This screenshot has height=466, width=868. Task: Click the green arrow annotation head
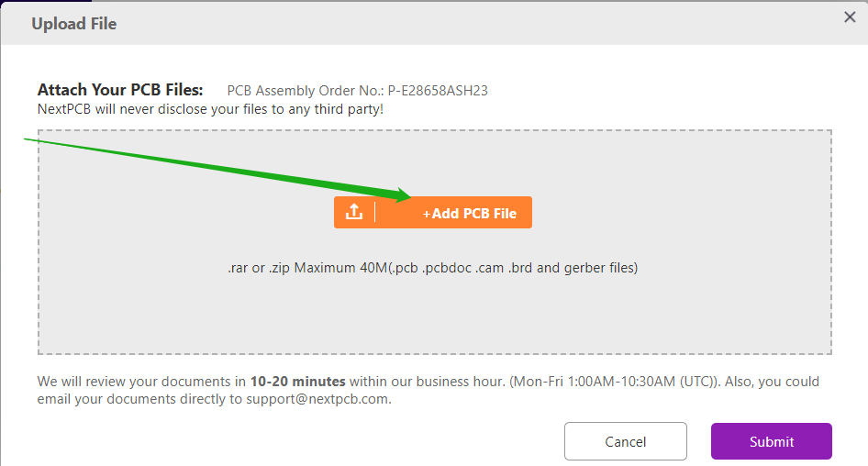405,194
